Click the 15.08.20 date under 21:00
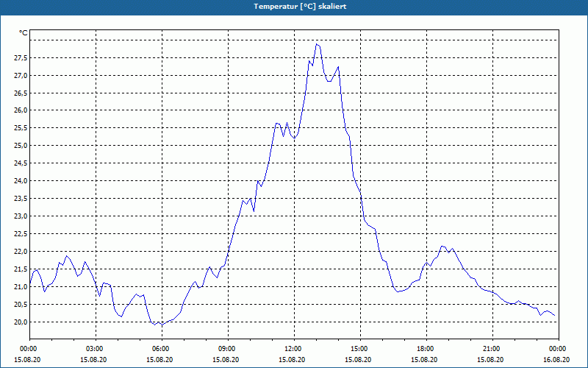Viewport: 588px width, 368px height. tap(490, 359)
